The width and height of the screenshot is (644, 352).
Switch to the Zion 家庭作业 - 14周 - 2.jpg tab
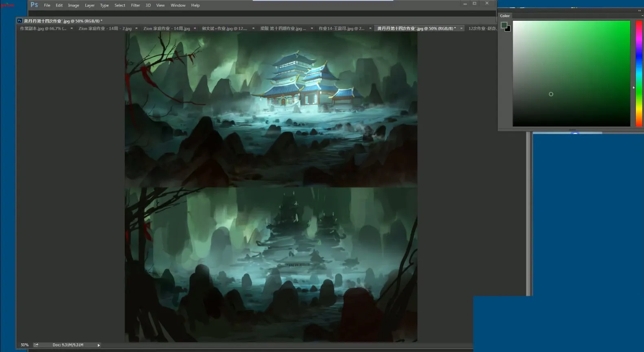pos(105,29)
